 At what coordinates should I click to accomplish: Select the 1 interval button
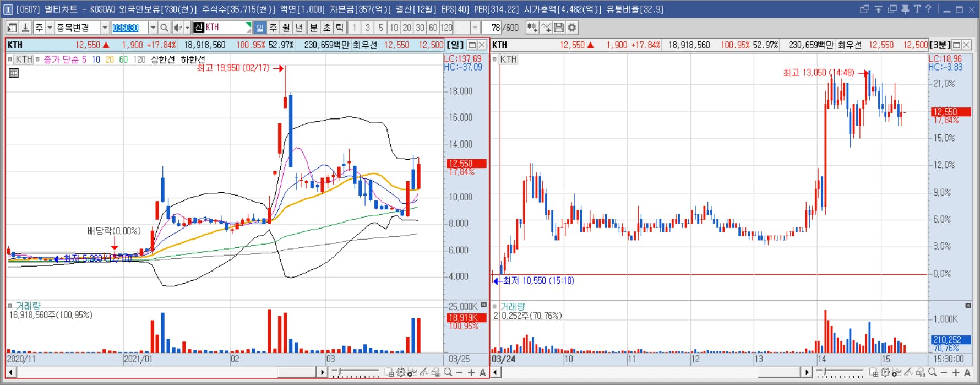[x=354, y=28]
